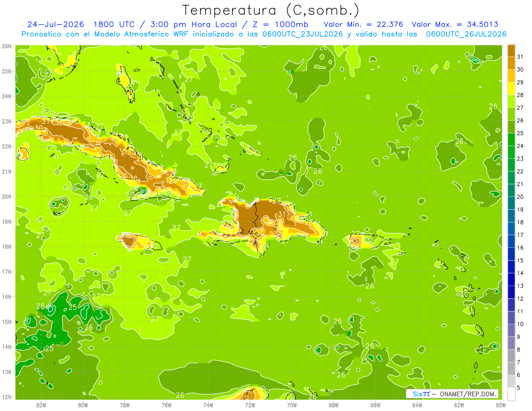Click the '60W' longitude axis label
This screenshot has height=411, width=532.
coord(501,405)
